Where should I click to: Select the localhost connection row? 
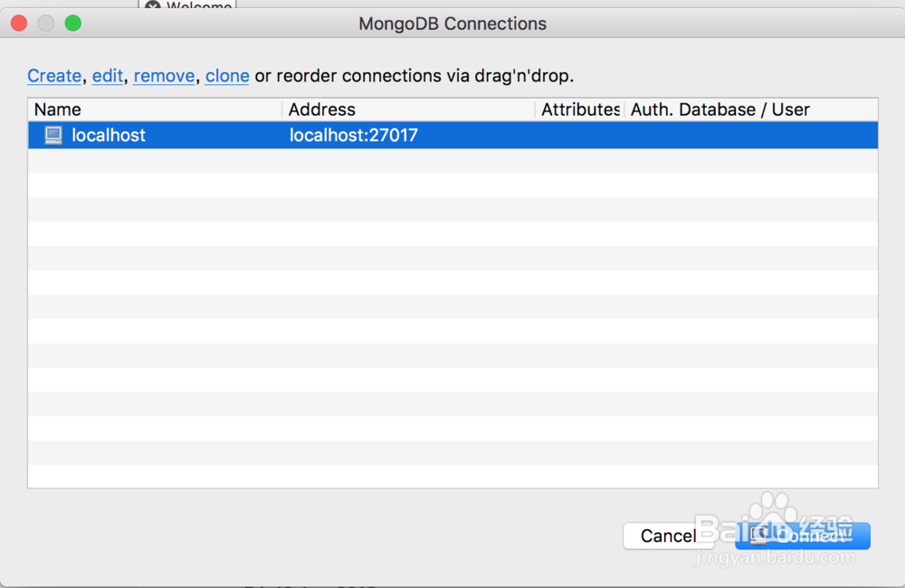pos(362,135)
